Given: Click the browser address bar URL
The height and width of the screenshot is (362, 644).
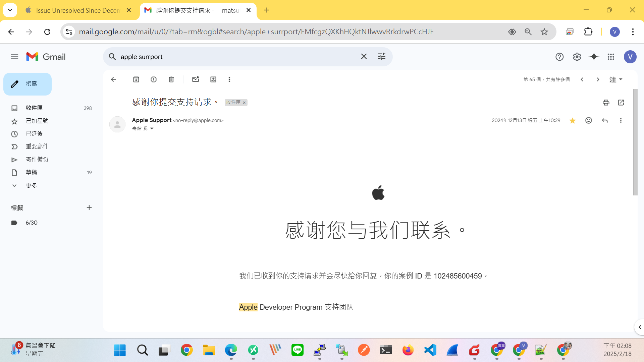Looking at the screenshot, I should click(256, 32).
